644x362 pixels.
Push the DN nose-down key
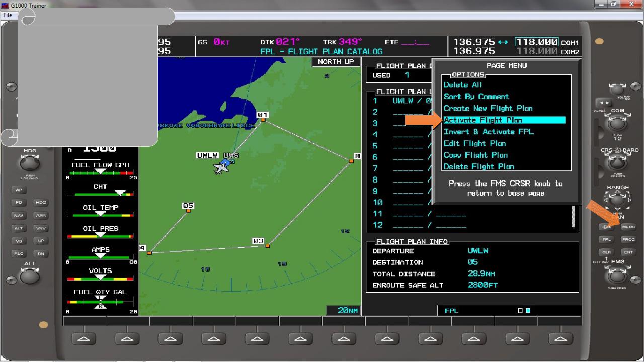tap(40, 254)
